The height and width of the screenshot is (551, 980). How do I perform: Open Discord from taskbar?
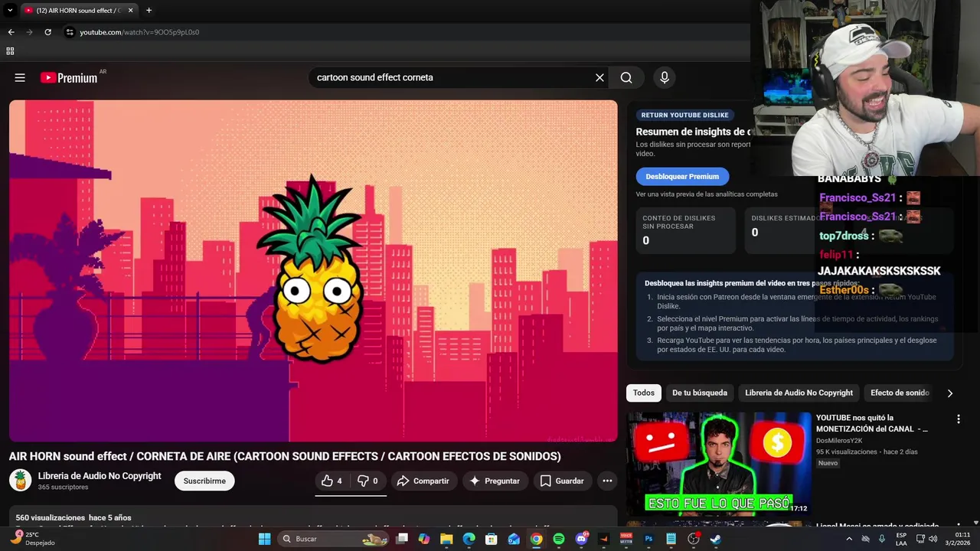[x=581, y=539]
